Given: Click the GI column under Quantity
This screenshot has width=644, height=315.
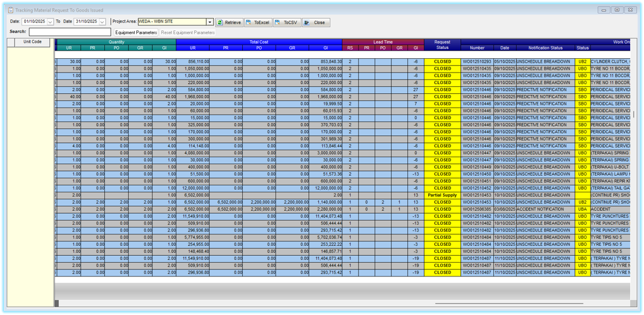Looking at the screenshot, I should click(x=164, y=48).
